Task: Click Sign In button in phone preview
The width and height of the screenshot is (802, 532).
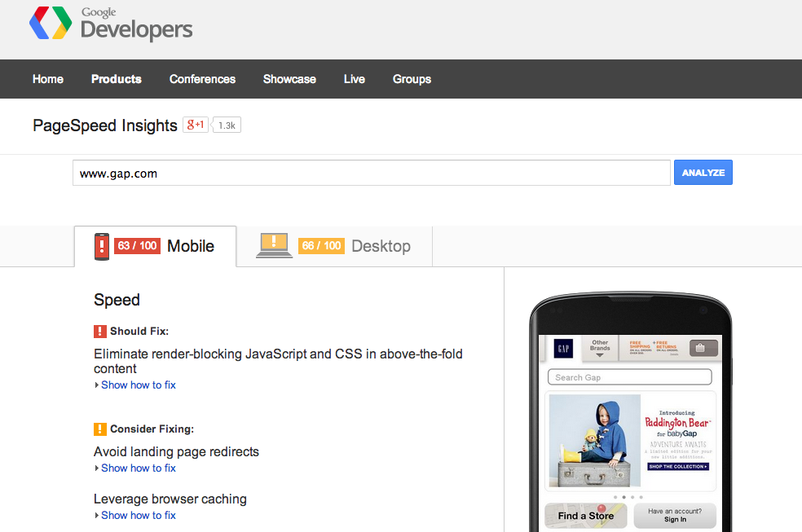Action: click(675, 517)
